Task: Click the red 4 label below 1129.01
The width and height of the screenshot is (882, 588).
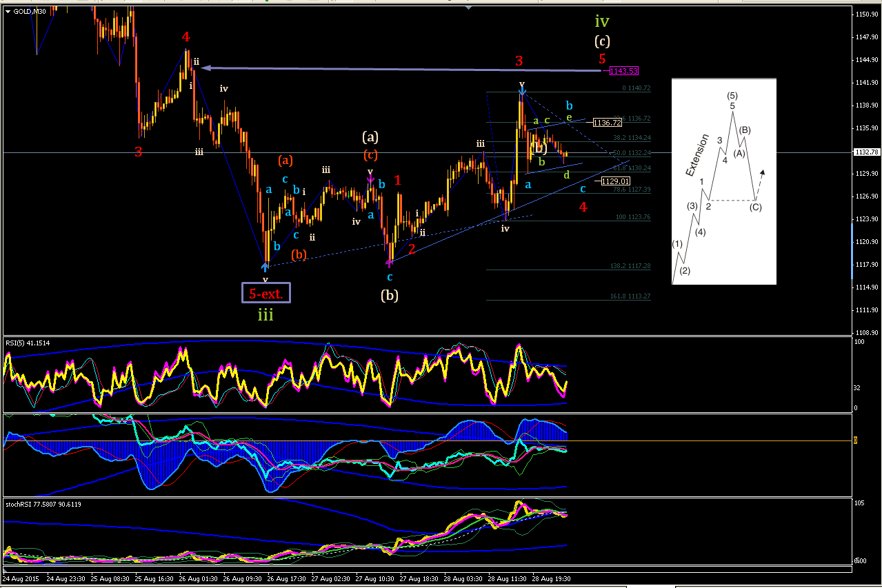Action: pyautogui.click(x=583, y=207)
